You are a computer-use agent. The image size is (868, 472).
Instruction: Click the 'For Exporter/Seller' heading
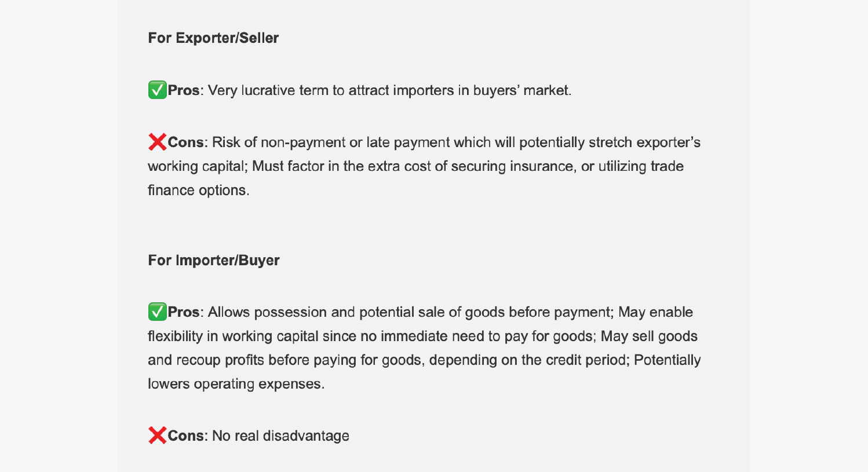click(x=213, y=38)
